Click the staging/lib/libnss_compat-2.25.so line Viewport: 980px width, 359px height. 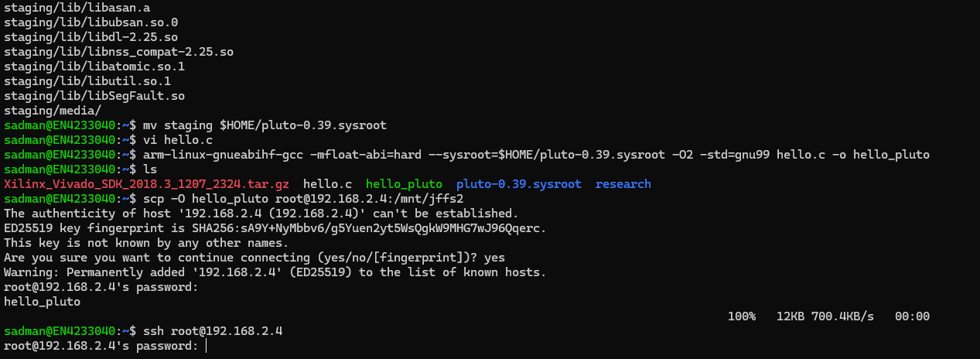(x=118, y=52)
